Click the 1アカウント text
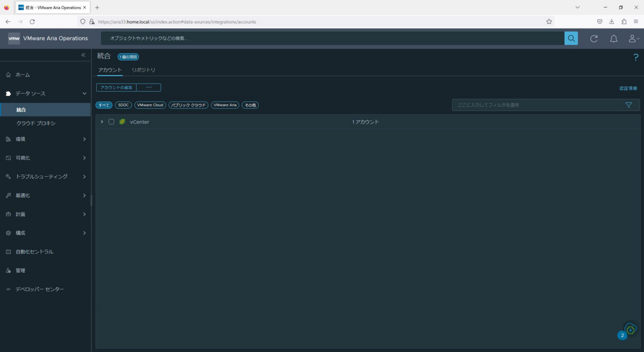This screenshot has width=644, height=352. click(x=365, y=122)
